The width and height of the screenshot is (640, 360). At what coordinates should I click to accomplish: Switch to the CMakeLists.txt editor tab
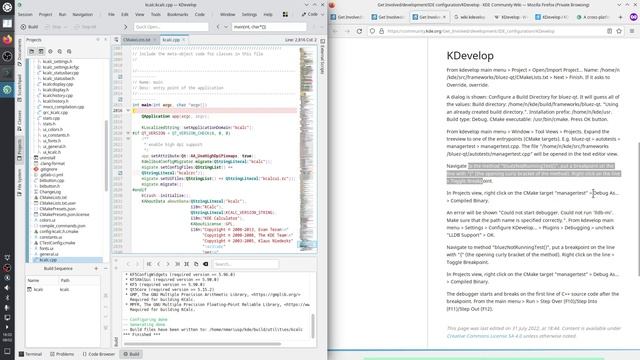click(x=139, y=40)
